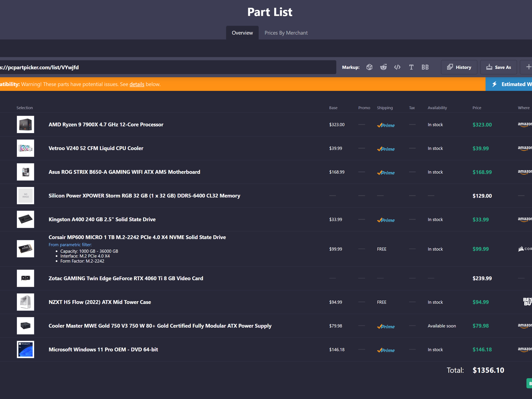Click Best Buy logo in NZXT row
This screenshot has width=532, height=399.
527,302
